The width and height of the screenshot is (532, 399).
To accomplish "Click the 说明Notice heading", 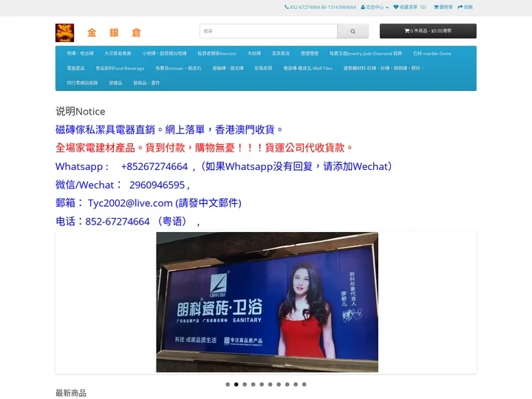I will point(81,112).
